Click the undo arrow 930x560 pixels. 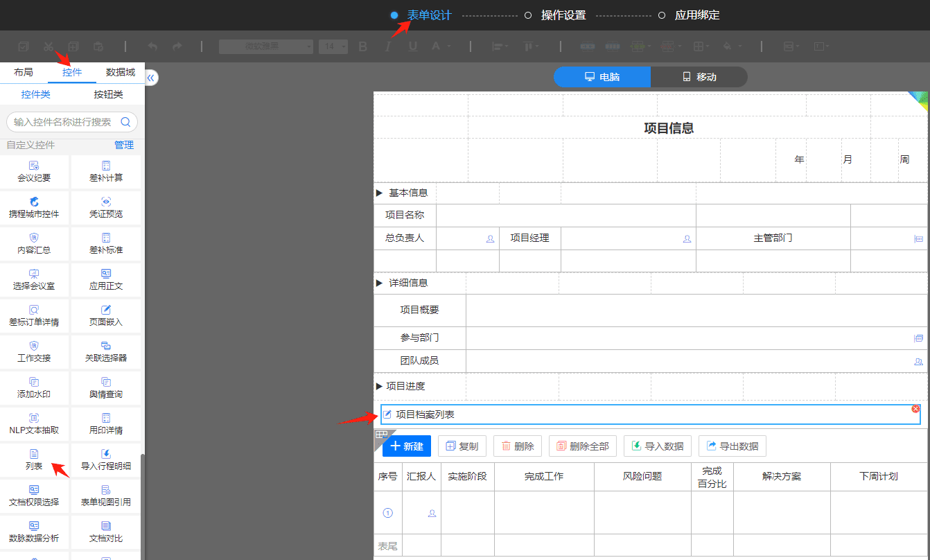coord(152,46)
